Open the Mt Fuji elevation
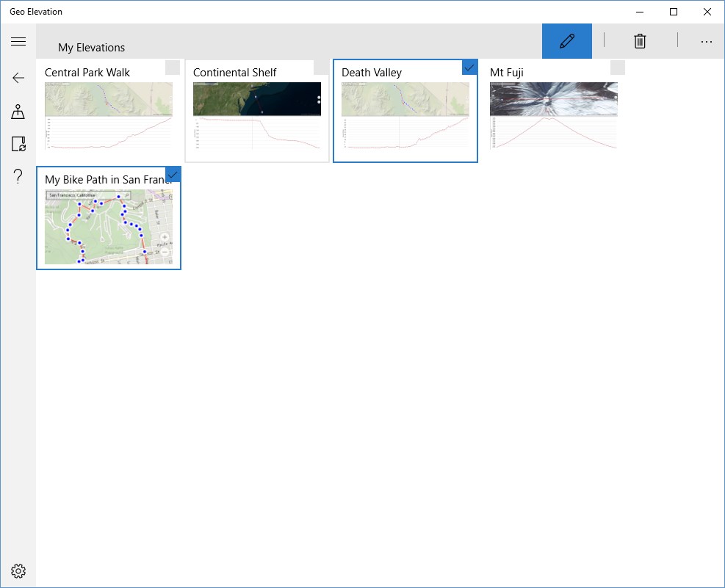The width and height of the screenshot is (725, 588). 553,110
